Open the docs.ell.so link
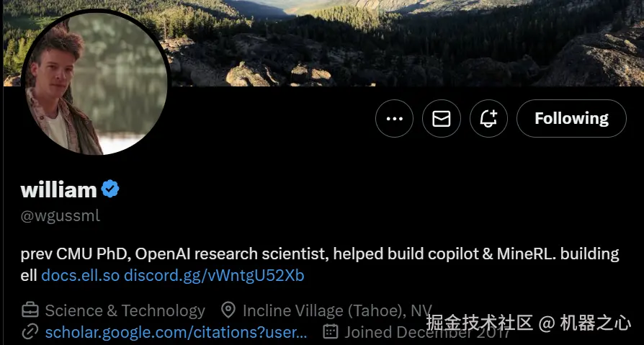 (x=80, y=276)
